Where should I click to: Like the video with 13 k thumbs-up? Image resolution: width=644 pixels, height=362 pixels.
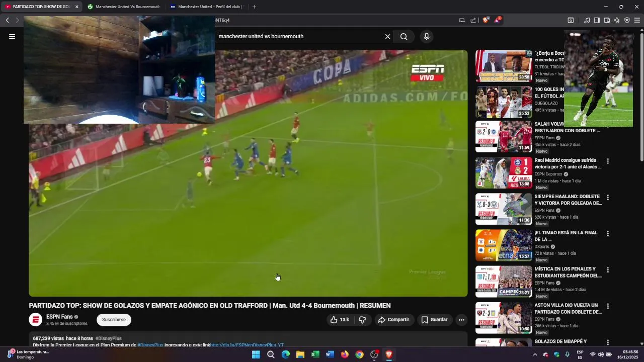pos(340,320)
